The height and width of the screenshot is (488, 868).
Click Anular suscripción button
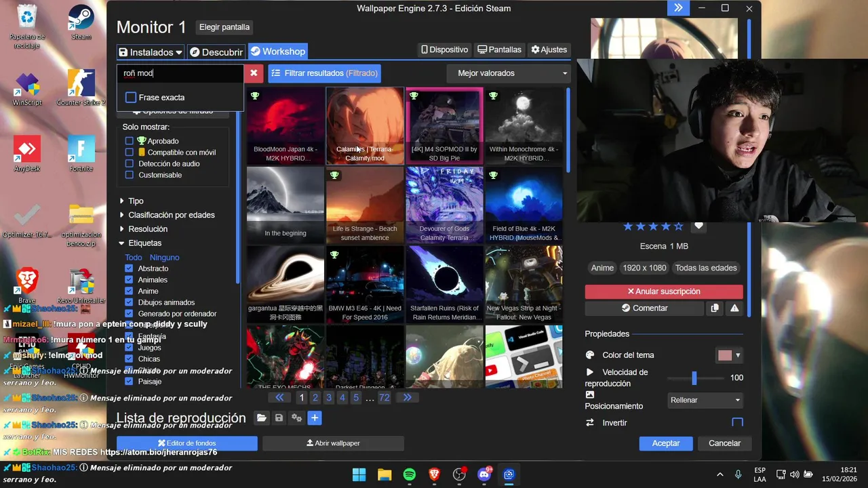tap(664, 291)
